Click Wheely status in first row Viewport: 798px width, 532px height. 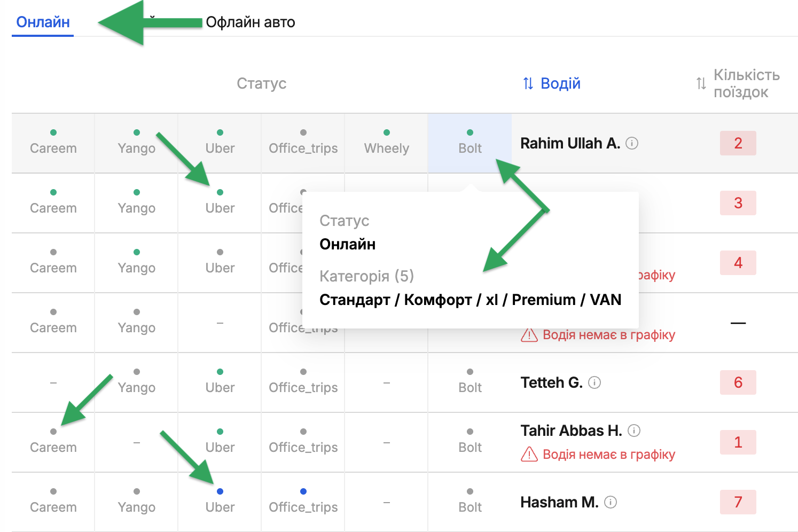(387, 143)
